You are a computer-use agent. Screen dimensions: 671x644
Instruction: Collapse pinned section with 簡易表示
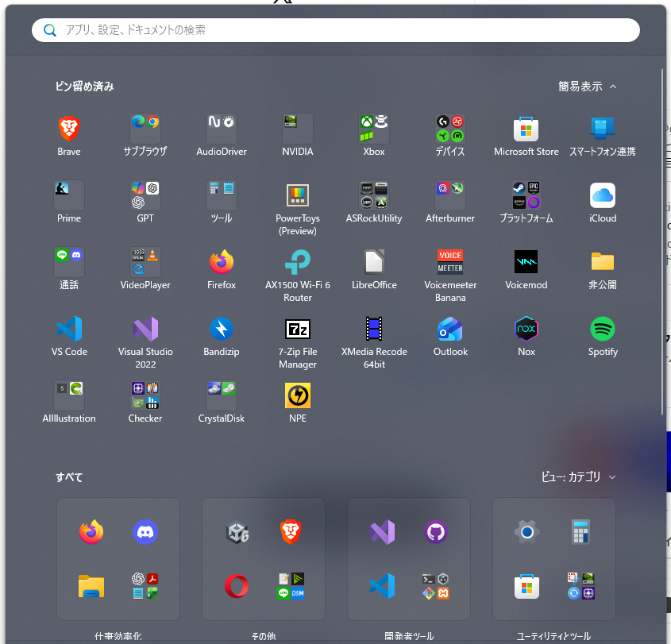pos(587,87)
